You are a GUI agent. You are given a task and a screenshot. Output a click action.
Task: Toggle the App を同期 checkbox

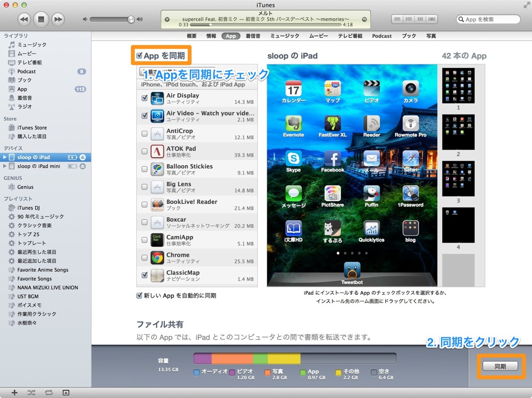point(139,55)
